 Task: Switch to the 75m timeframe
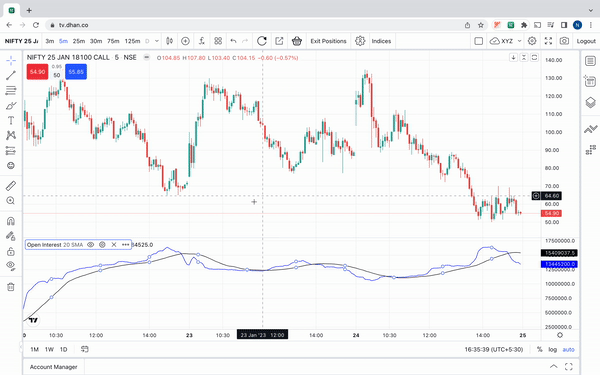click(113, 41)
